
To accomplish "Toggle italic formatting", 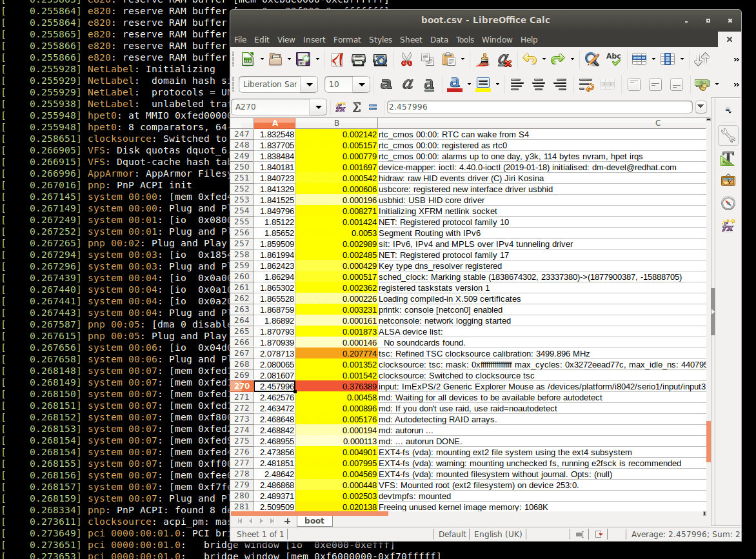I will (x=408, y=84).
